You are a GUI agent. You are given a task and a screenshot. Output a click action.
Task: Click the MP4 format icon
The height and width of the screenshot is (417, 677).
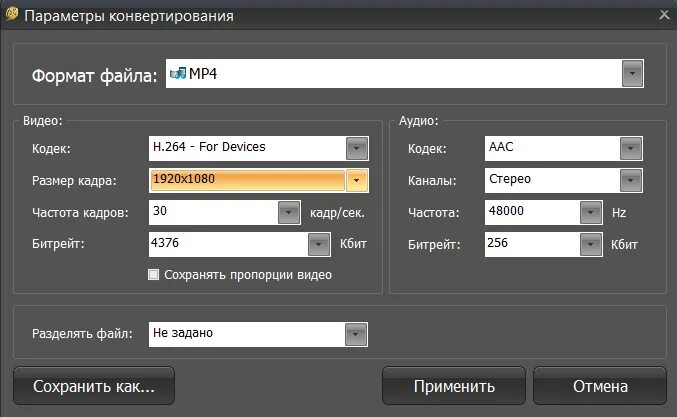pyautogui.click(x=178, y=73)
